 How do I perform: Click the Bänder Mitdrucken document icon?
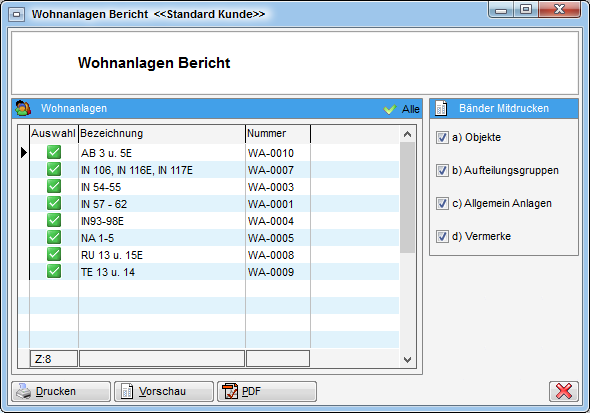pyautogui.click(x=441, y=108)
